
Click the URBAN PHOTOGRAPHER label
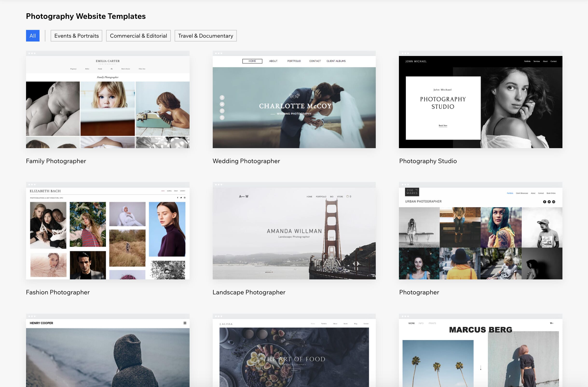(x=423, y=201)
